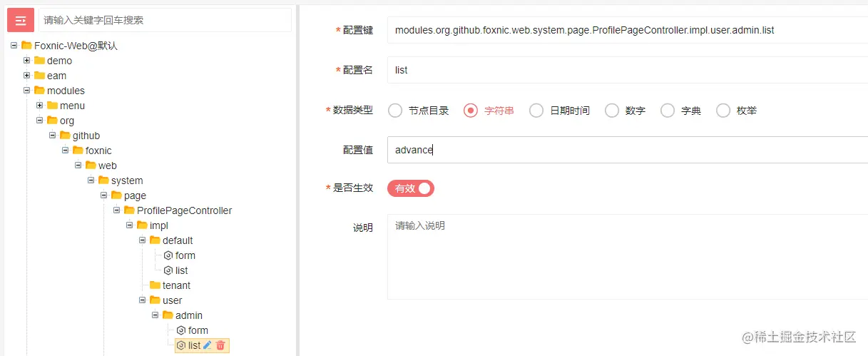Toggle the 有效 enabled switch

[411, 188]
